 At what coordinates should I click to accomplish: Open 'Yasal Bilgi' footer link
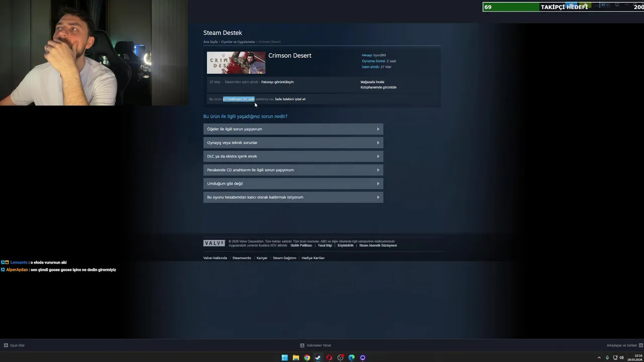(325, 245)
